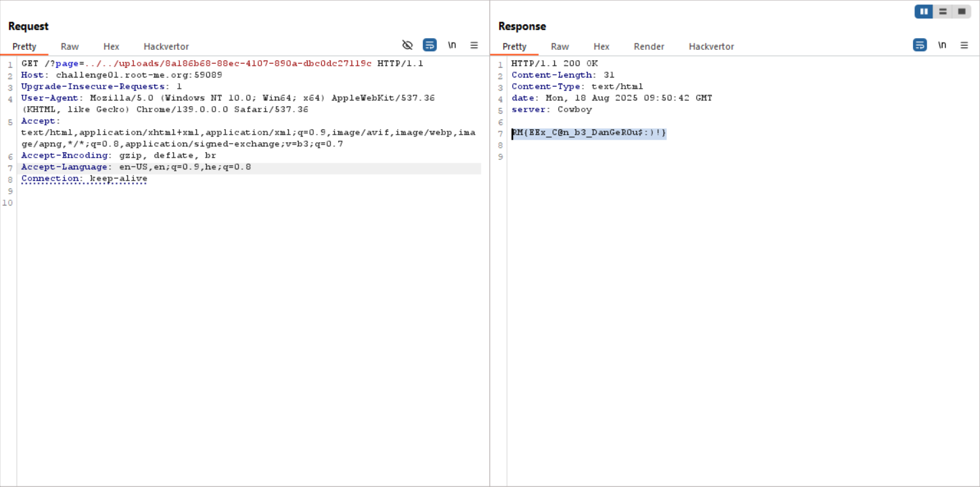Open the Raw tab in Request
The image size is (980, 487).
[x=70, y=47]
